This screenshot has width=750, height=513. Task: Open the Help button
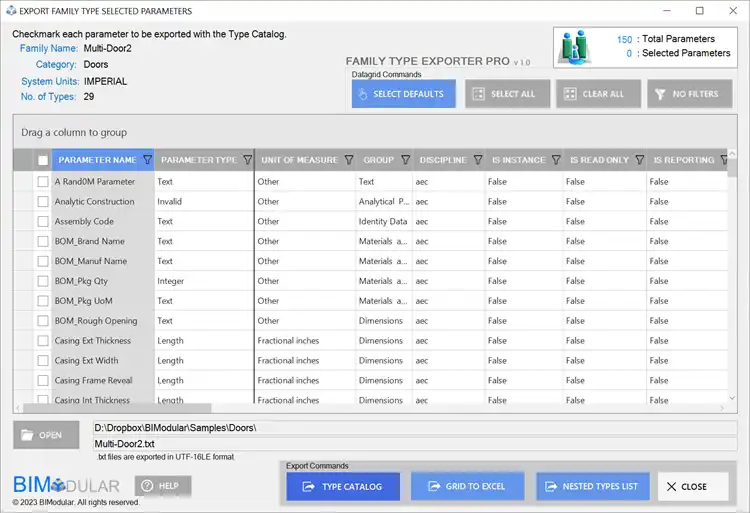click(163, 486)
